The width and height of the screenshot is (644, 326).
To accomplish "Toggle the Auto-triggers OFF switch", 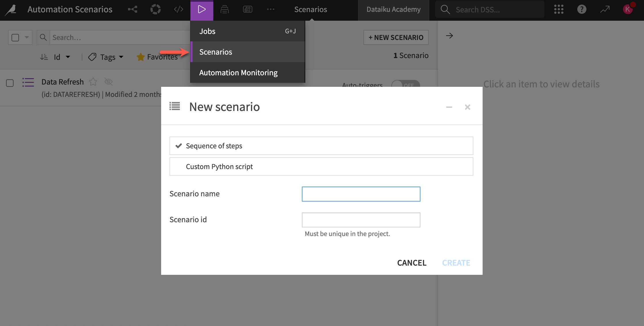I will [406, 84].
